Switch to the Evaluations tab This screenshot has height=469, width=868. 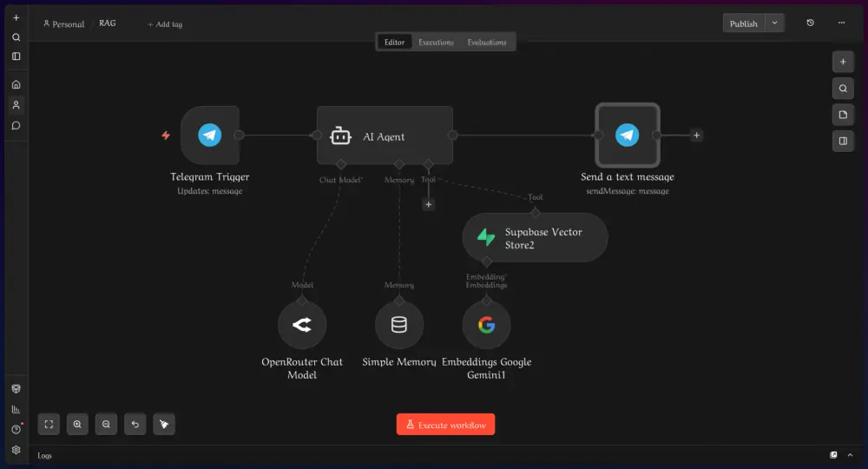pos(487,42)
